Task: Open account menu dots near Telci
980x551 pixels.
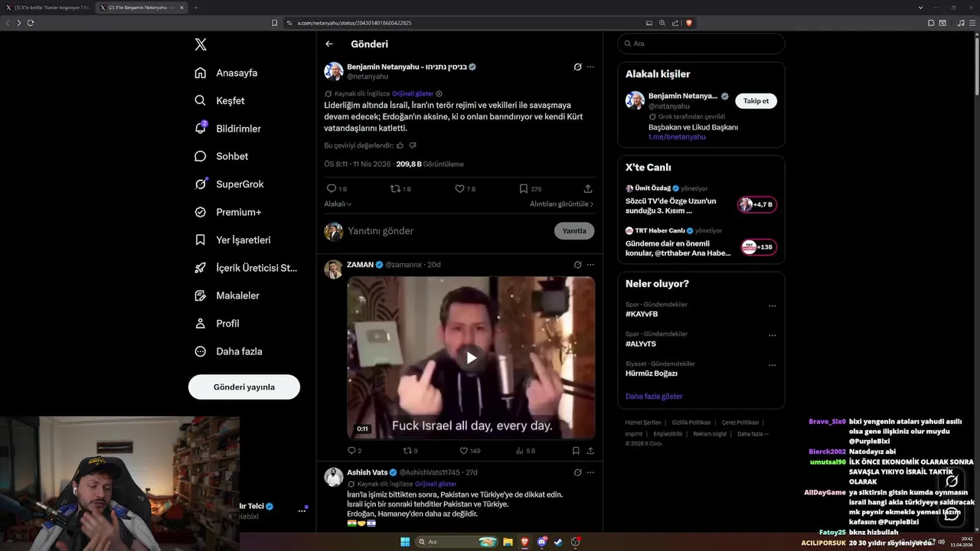Action: pos(302,510)
